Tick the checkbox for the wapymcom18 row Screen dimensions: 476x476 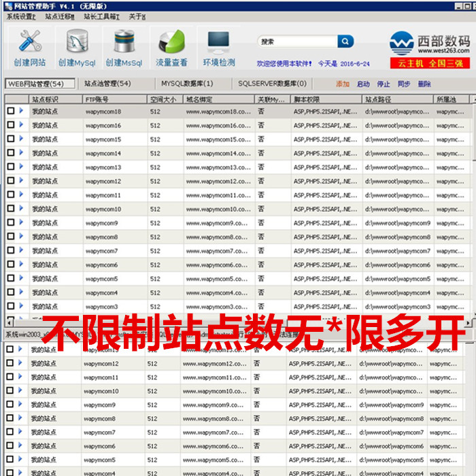(x=11, y=111)
